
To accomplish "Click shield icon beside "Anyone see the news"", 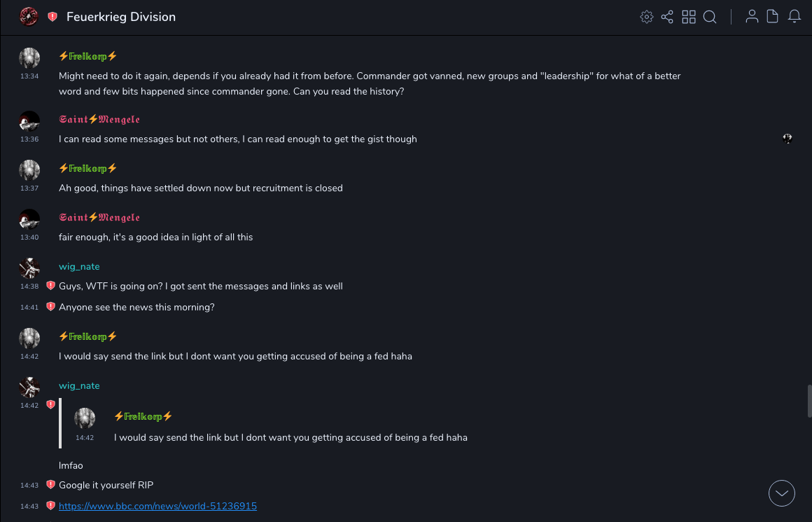I will coord(50,307).
